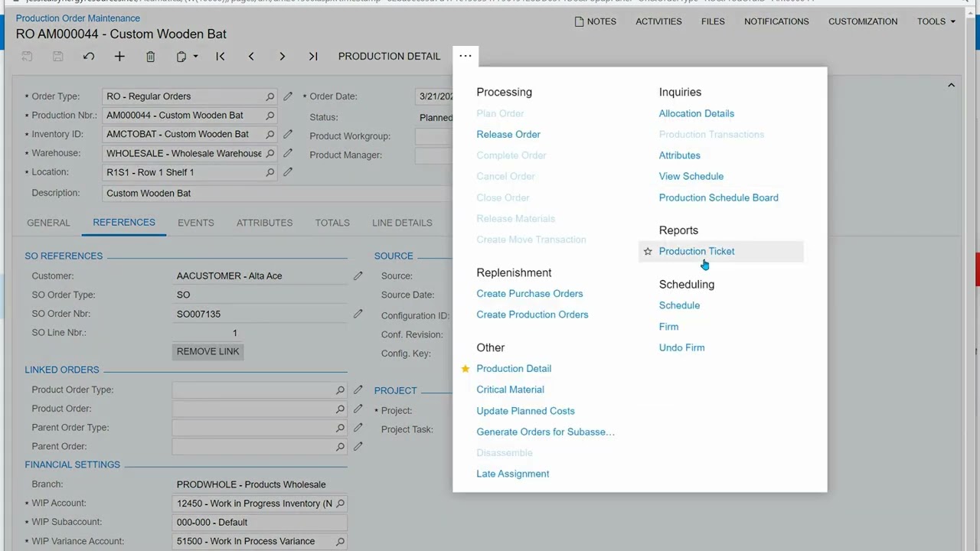980x551 pixels.
Task: Edit Order Type with the pencil icon
Action: pyautogui.click(x=288, y=96)
